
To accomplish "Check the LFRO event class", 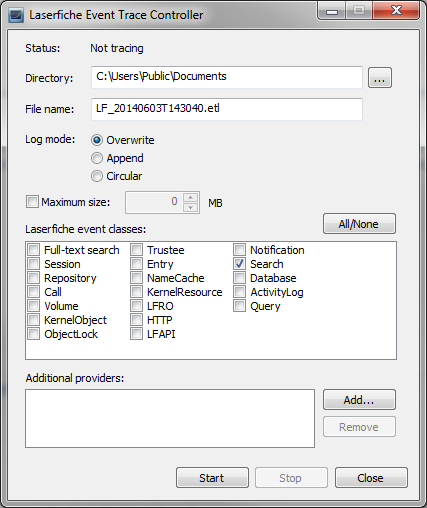I will 136,305.
